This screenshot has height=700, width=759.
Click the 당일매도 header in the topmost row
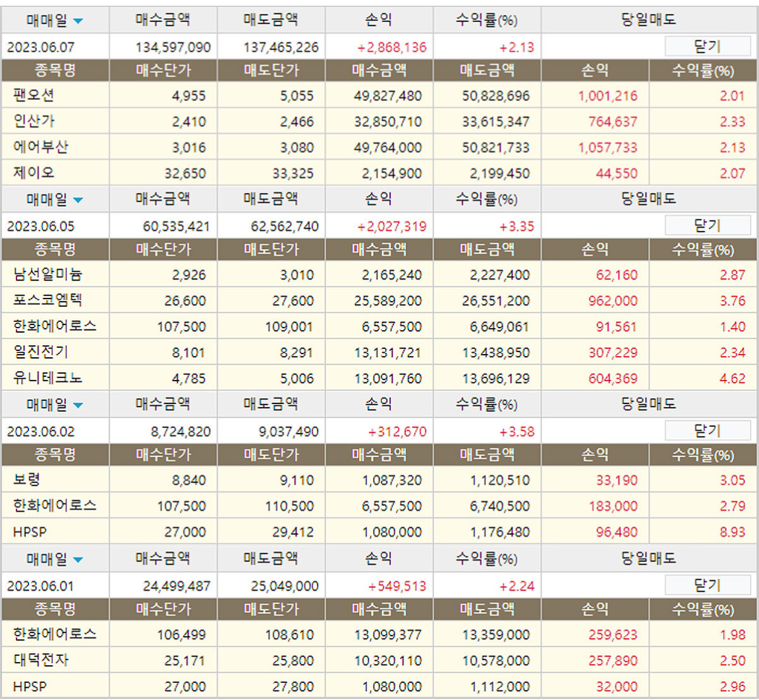(x=648, y=20)
